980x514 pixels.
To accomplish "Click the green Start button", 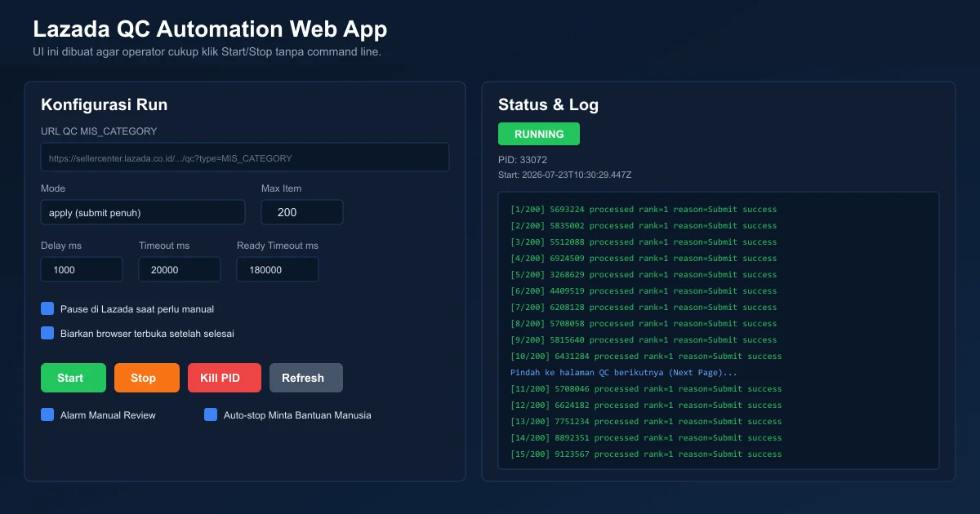I will tap(73, 378).
